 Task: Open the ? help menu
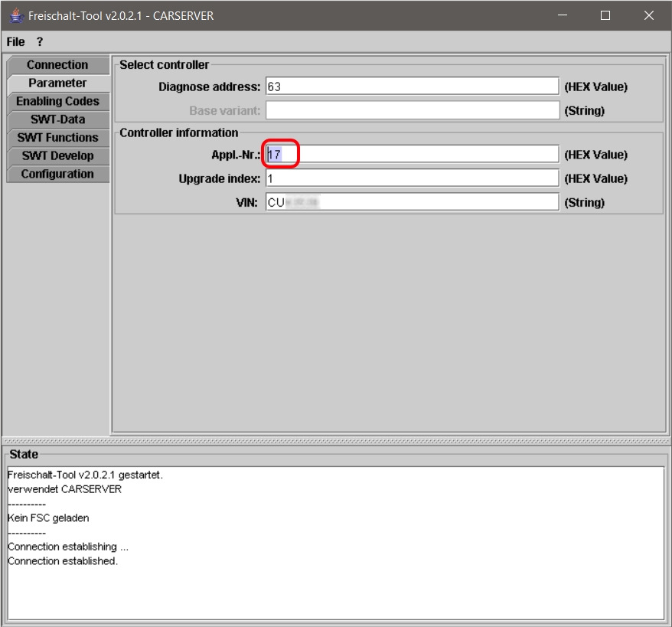[x=40, y=42]
